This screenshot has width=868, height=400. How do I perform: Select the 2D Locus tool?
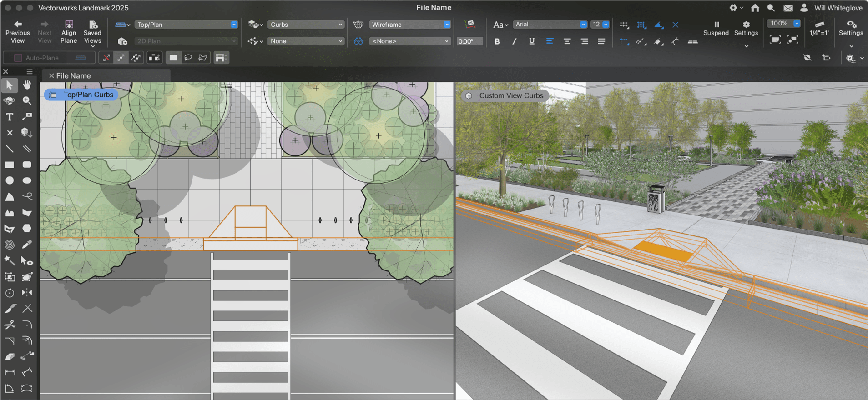(9, 133)
